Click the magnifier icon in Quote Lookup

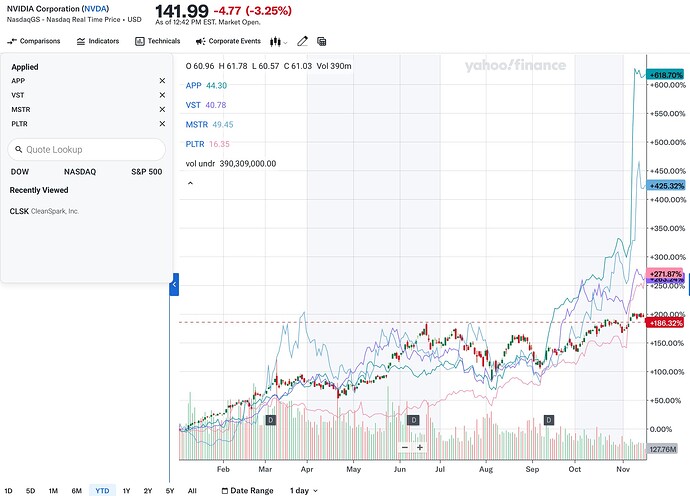[18, 149]
